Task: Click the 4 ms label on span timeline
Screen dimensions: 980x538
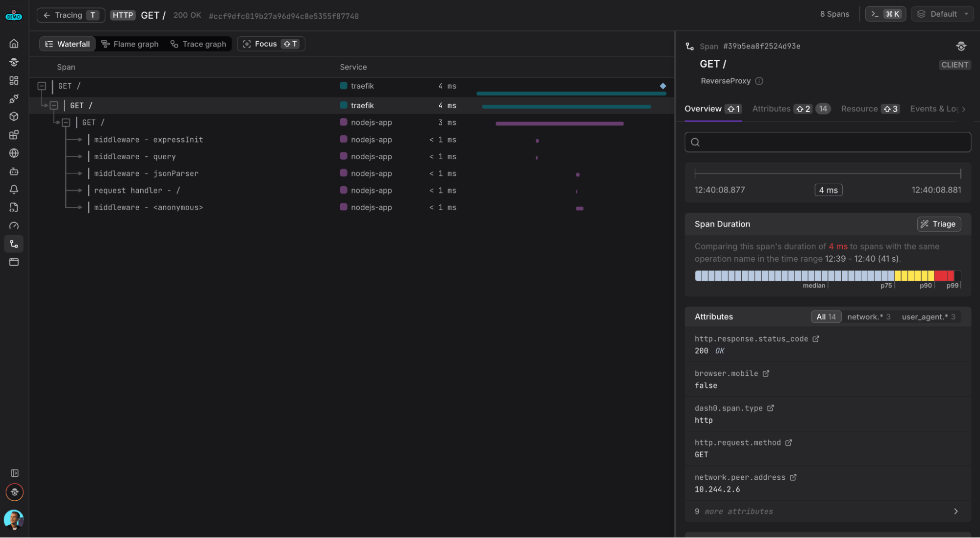Action: click(x=828, y=190)
